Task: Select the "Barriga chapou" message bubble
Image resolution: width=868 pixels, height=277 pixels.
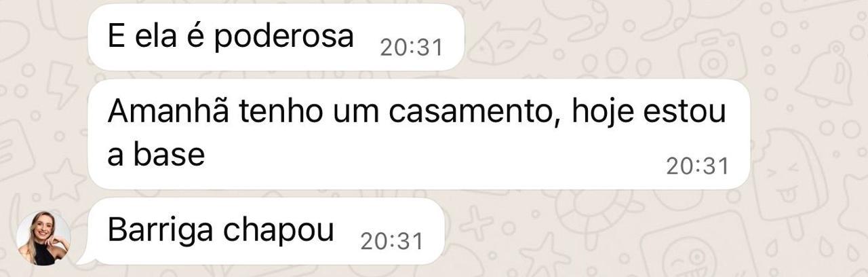Action: tap(266, 231)
